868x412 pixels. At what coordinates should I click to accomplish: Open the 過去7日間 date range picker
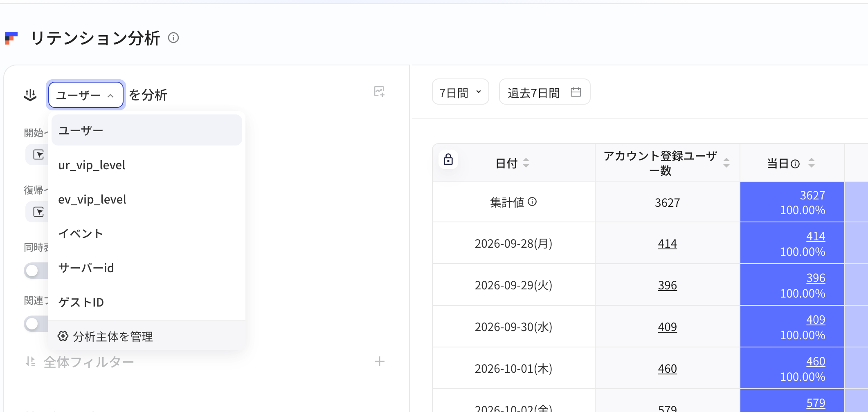click(x=544, y=92)
